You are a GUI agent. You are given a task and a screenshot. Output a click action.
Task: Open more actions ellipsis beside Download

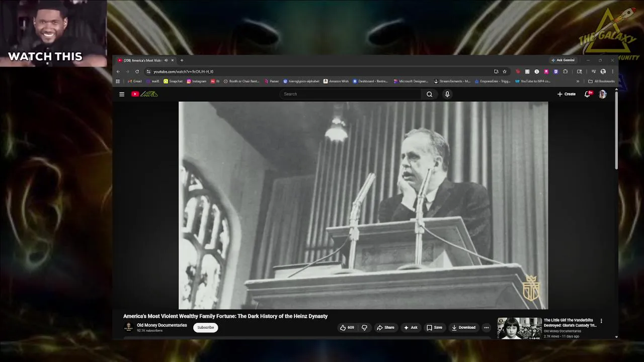pyautogui.click(x=486, y=327)
